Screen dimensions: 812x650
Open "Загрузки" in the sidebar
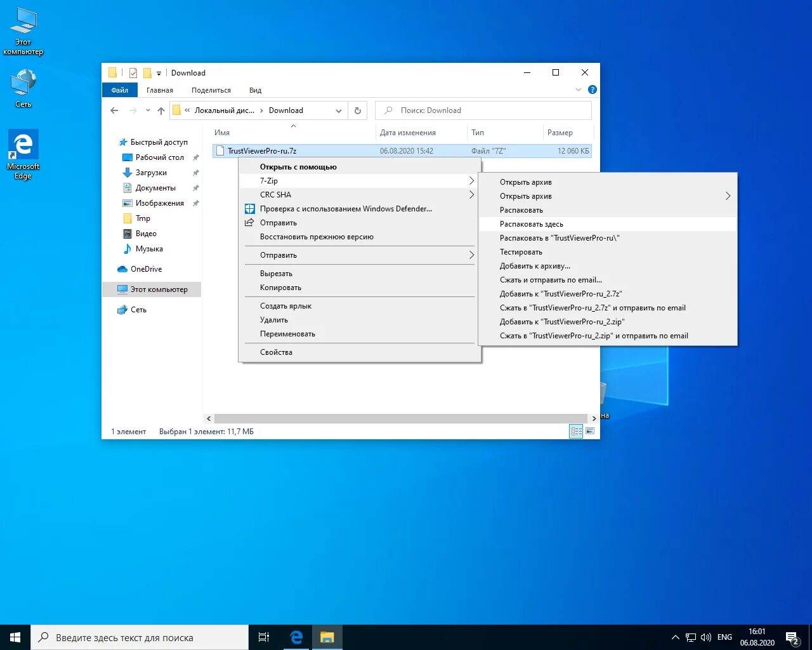point(151,173)
